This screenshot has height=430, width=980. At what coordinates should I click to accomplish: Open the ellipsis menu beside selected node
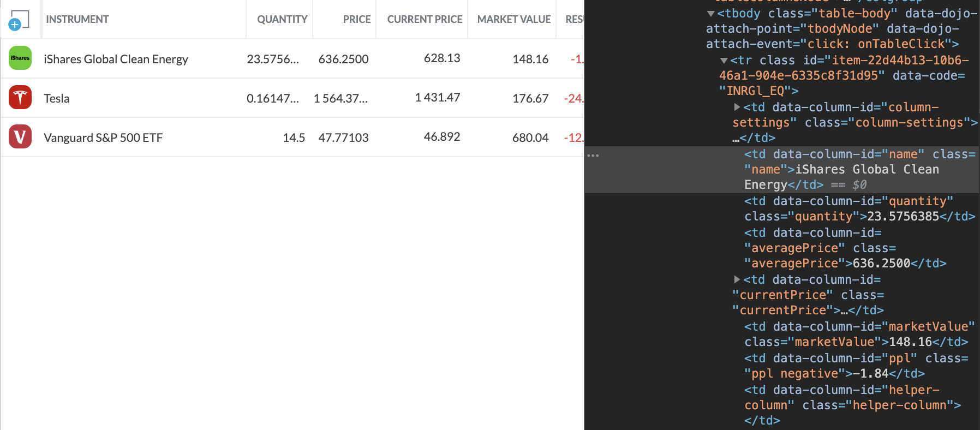point(593,156)
